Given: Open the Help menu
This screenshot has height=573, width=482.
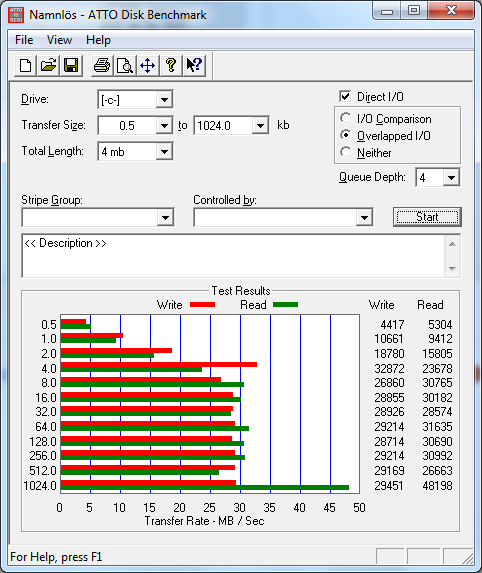Looking at the screenshot, I should coord(98,40).
